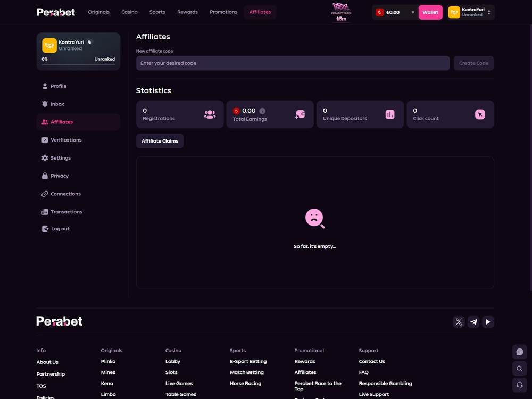Click the sad face empty-state icon
Viewport: 532px width, 399px height.
tap(315, 218)
